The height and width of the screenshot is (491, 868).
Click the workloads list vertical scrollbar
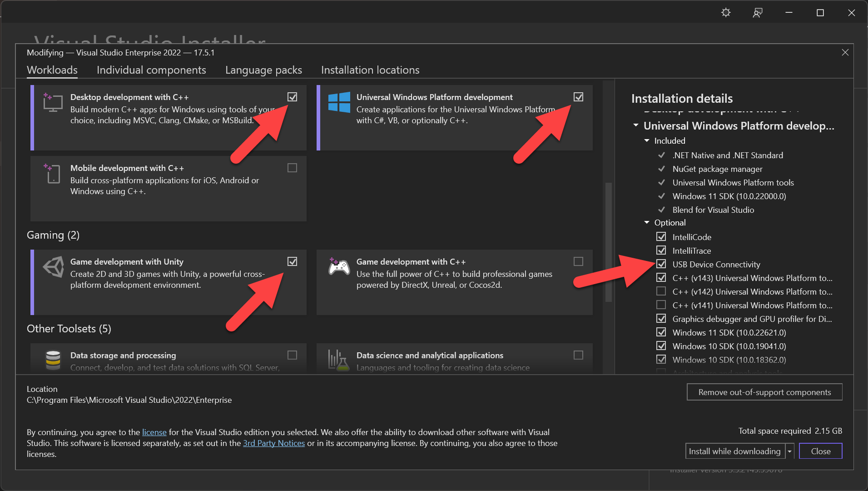click(608, 242)
